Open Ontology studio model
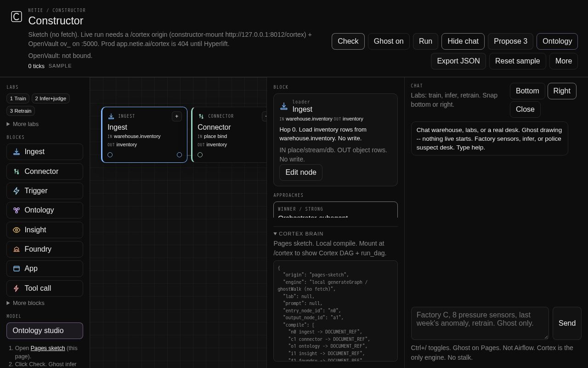588x368 pixels. 45,331
